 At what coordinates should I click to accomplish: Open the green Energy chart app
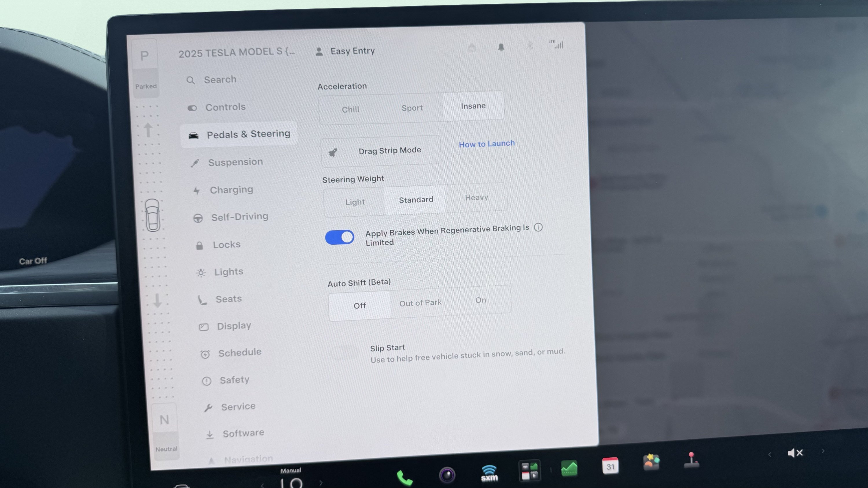point(569,468)
